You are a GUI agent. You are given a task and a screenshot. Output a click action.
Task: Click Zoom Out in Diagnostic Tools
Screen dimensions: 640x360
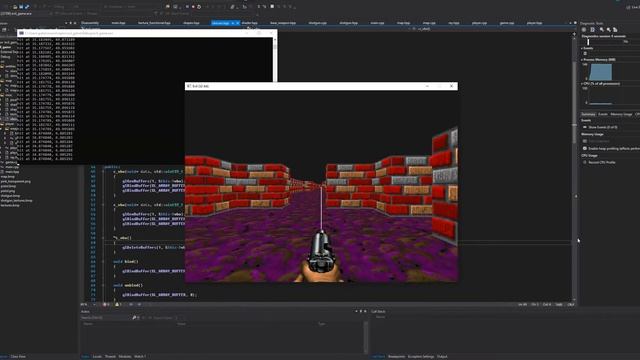coord(608,30)
